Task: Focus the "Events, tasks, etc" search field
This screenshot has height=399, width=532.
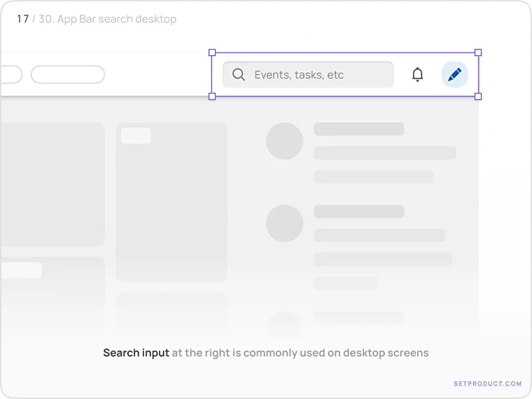Action: [x=315, y=75]
